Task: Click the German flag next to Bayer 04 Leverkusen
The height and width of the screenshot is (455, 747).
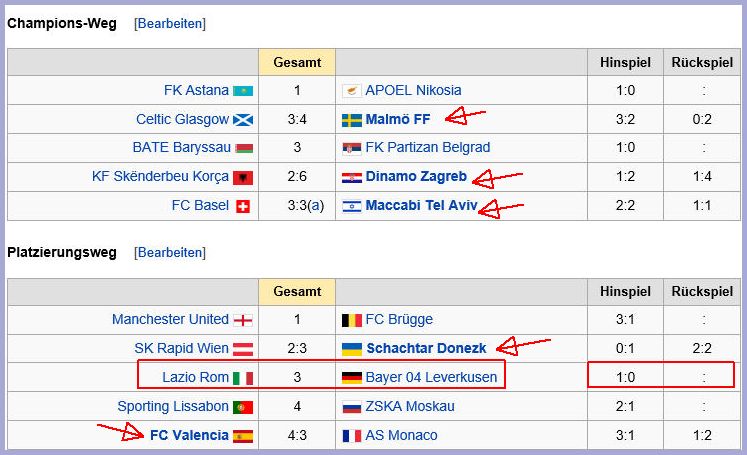Action: click(352, 378)
